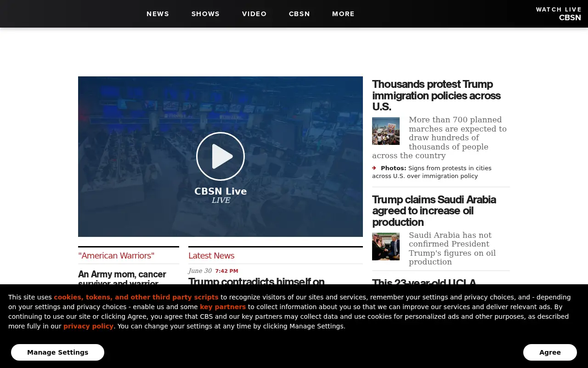Open cookies, tokens, and third party scripts link
This screenshot has height=368, width=588.
coord(136,297)
